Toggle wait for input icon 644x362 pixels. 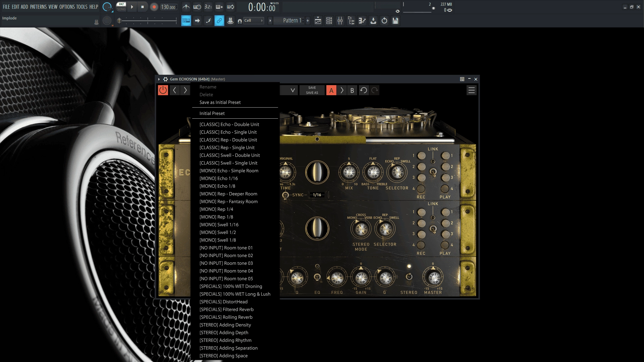coord(197,7)
